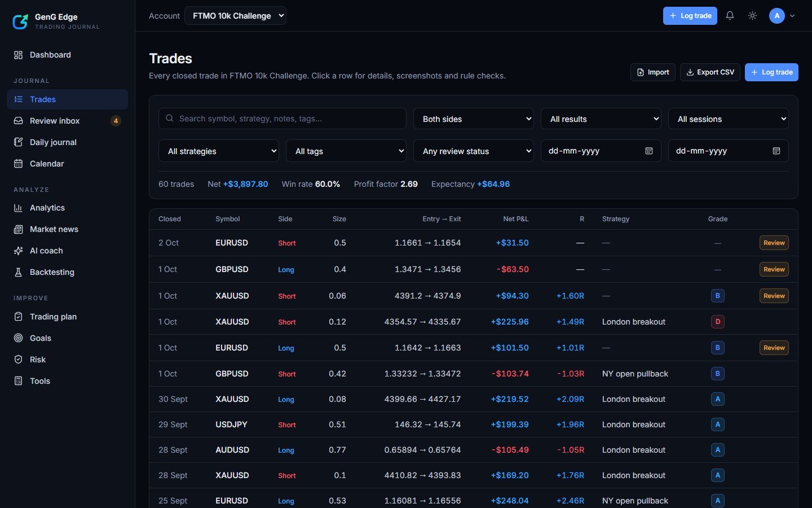Open Tools in the sidebar
Image resolution: width=812 pixels, height=508 pixels.
tap(67, 381)
